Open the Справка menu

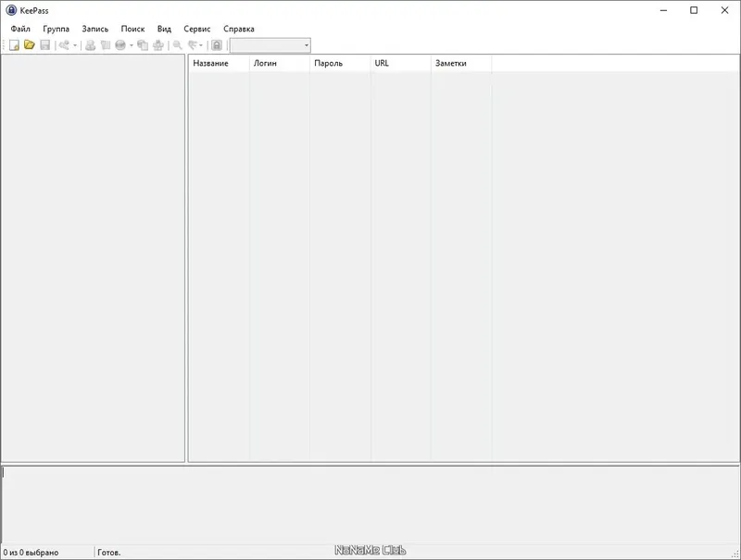point(239,29)
